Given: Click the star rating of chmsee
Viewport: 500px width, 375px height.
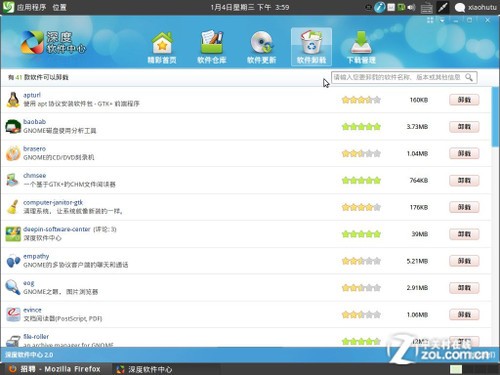Looking at the screenshot, I should coord(361,180).
